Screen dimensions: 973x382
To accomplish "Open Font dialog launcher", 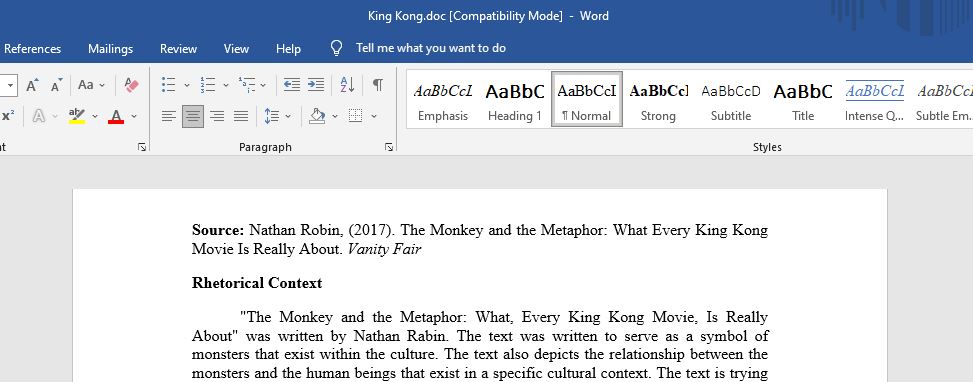I will [x=142, y=147].
